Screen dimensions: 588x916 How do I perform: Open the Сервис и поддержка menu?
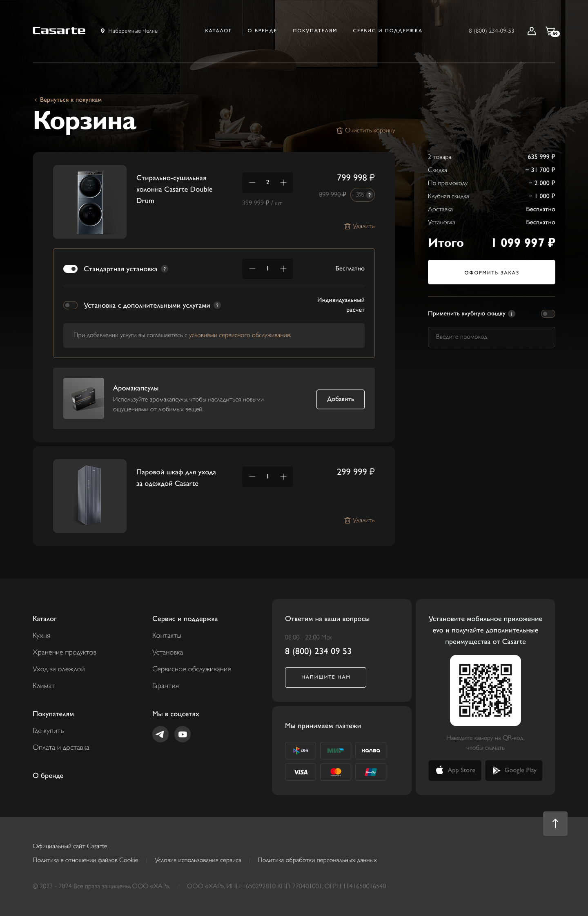[x=388, y=31]
